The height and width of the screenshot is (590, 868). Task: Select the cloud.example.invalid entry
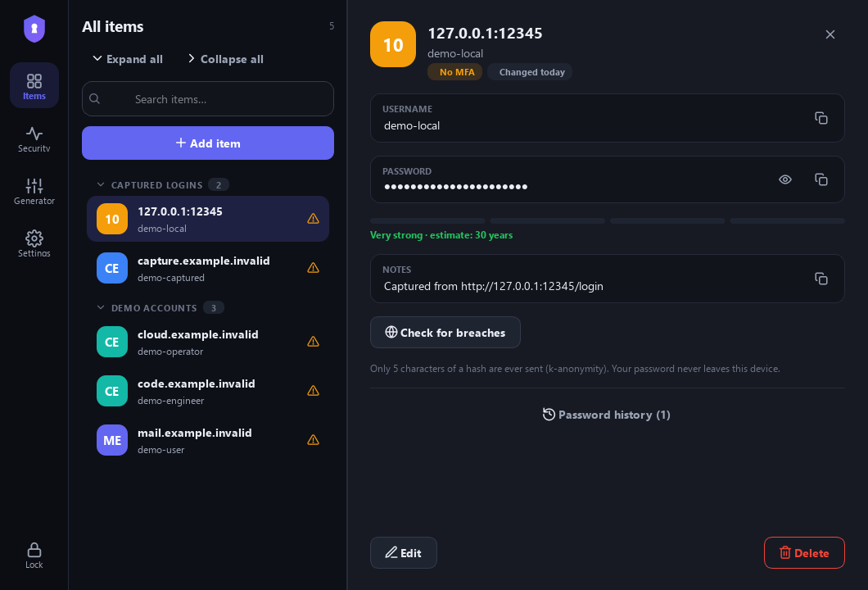tap(208, 342)
